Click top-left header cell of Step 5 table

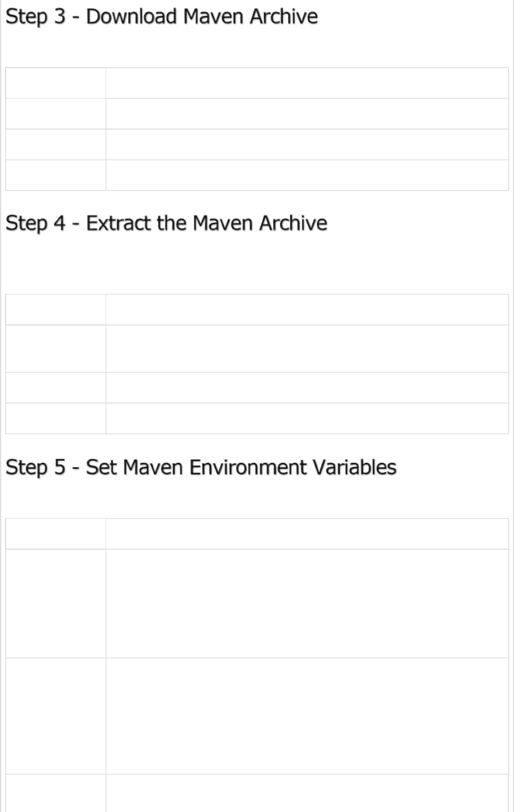tap(55, 534)
